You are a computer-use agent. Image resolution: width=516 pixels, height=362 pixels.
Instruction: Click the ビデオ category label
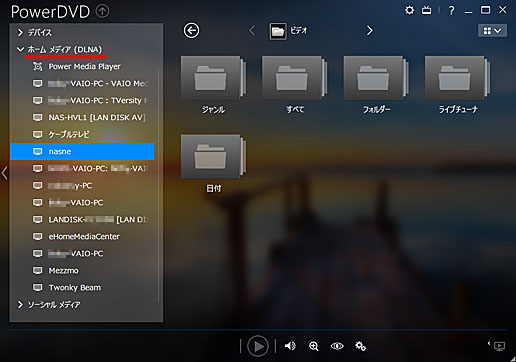click(299, 31)
